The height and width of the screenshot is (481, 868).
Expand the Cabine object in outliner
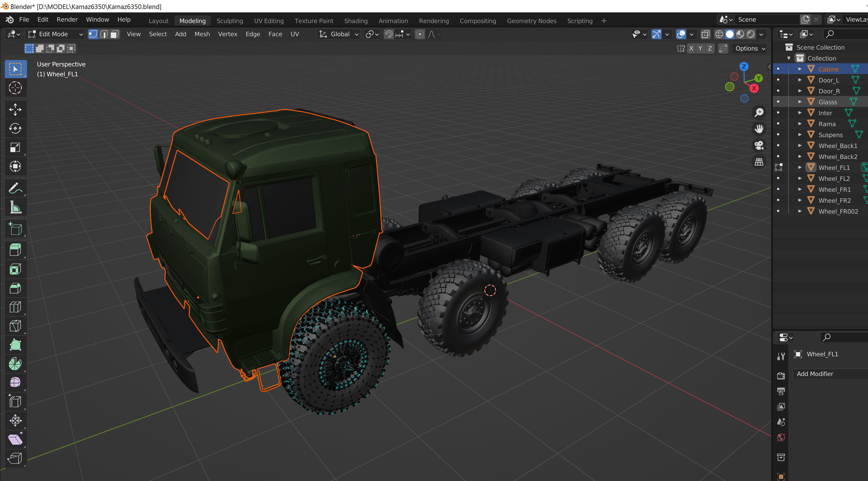[x=800, y=69]
